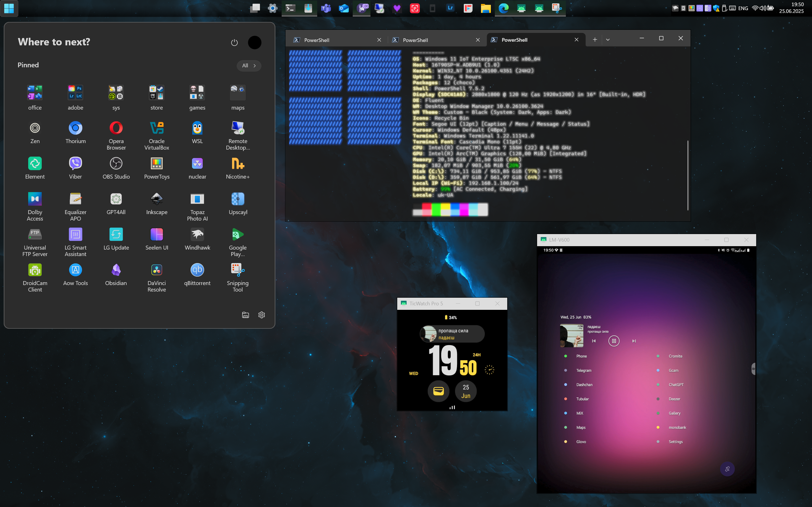The width and height of the screenshot is (812, 507).
Task: Click the power icon in Start menu
Action: (234, 43)
